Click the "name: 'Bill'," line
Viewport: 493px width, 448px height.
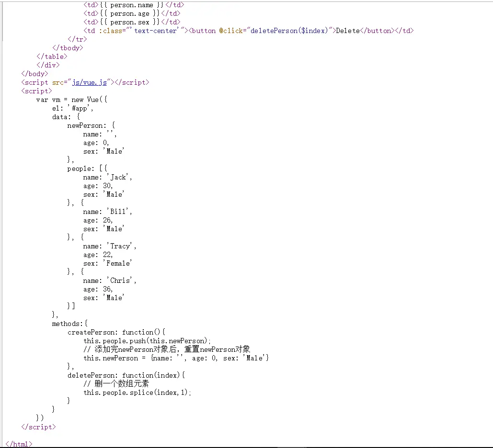pos(107,212)
